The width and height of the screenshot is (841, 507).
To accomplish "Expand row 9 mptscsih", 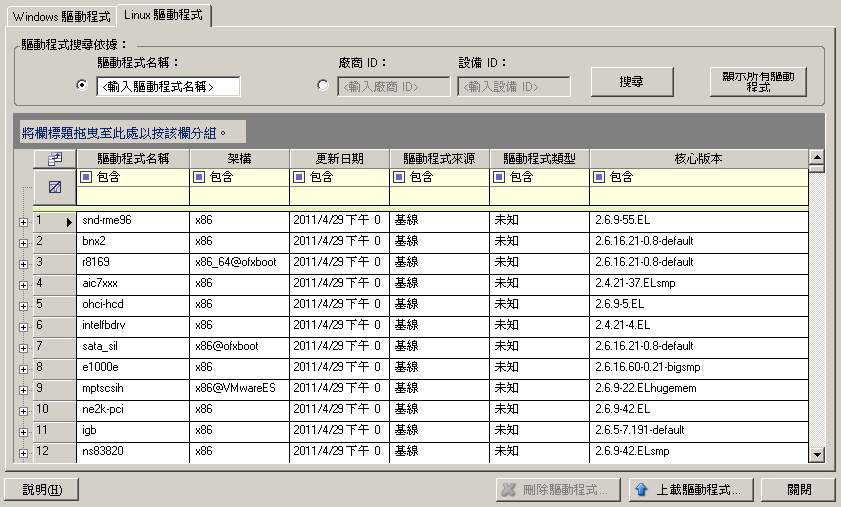I will [x=23, y=389].
